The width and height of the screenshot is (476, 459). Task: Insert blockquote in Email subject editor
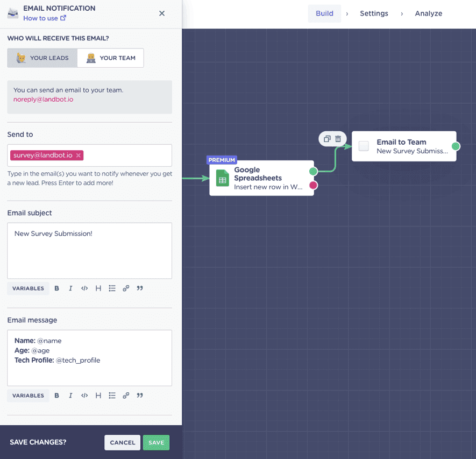coord(139,288)
